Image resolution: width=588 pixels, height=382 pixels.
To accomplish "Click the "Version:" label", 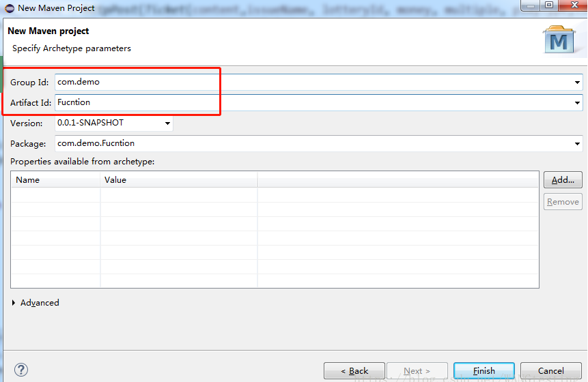I will [x=26, y=123].
